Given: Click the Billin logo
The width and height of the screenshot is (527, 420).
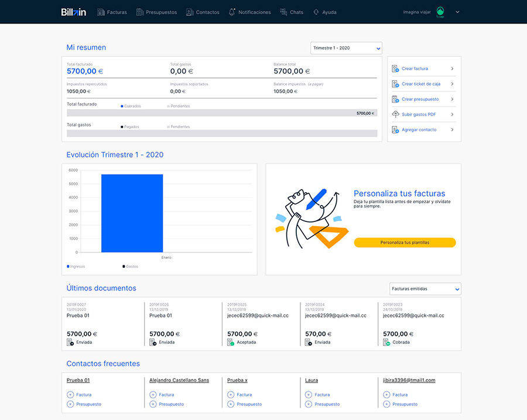Looking at the screenshot, I should pos(73,11).
